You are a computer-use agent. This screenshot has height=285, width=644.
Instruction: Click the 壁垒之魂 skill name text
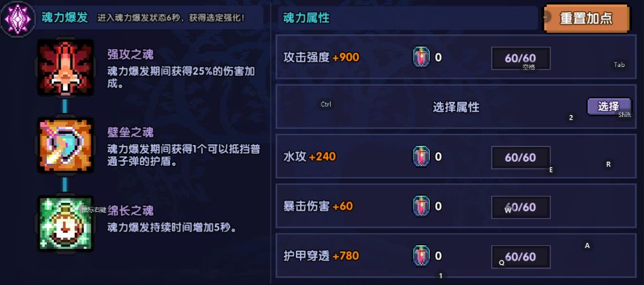[x=130, y=132]
